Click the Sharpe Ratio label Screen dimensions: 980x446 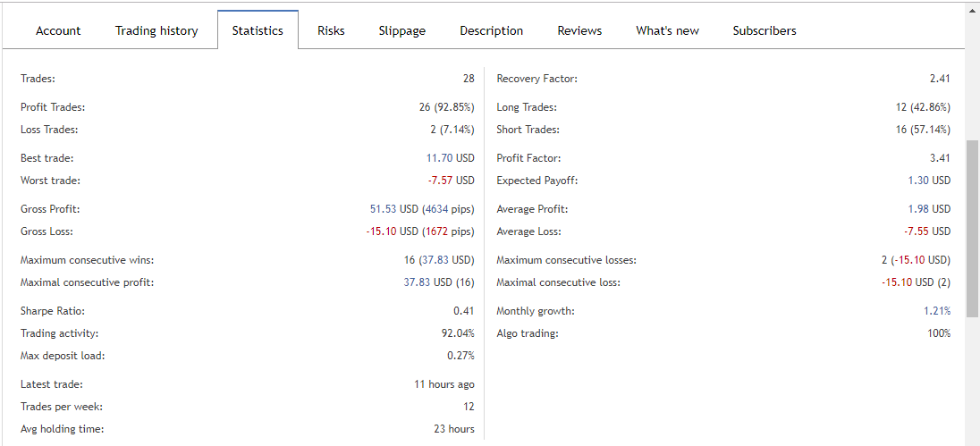[53, 311]
